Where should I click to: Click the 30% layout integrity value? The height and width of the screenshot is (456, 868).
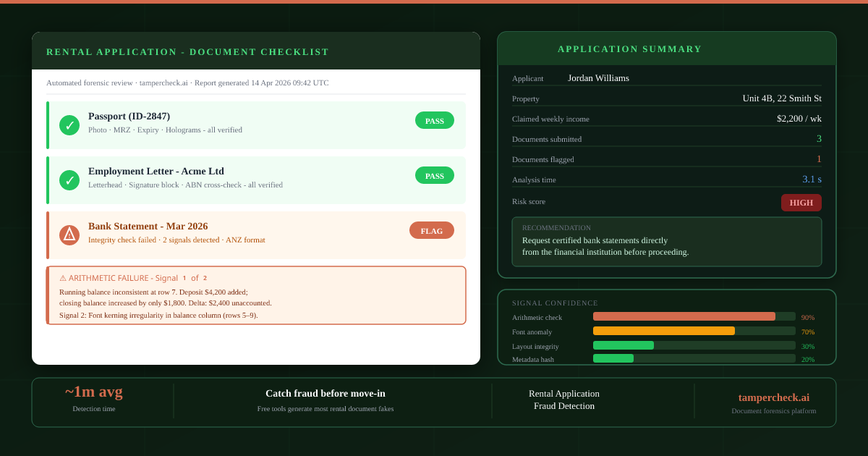(x=808, y=347)
